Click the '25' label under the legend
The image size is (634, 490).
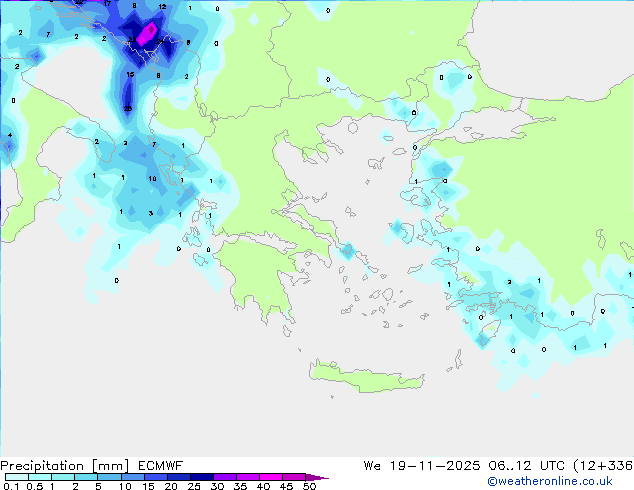tap(194, 486)
